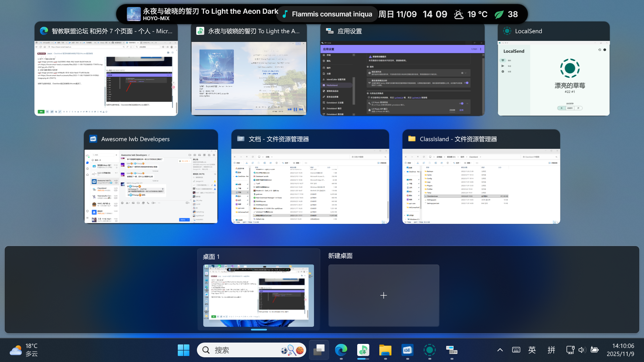644x362 pixels.
Task: Open the LocalSend taskbar icon
Action: 429,350
